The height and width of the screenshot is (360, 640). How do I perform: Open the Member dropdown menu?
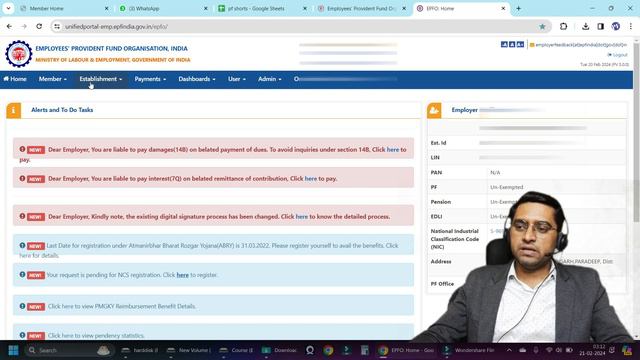click(x=53, y=79)
